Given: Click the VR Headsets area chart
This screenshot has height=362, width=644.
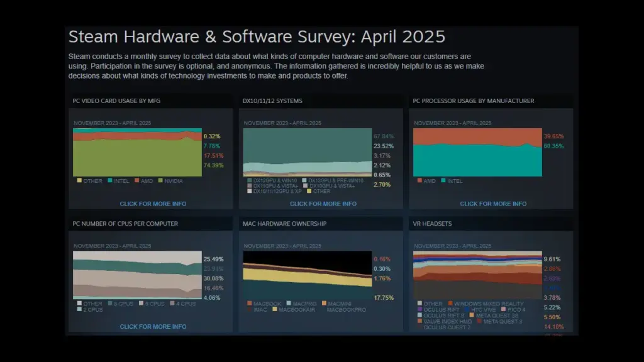Looking at the screenshot, I should click(x=478, y=275).
